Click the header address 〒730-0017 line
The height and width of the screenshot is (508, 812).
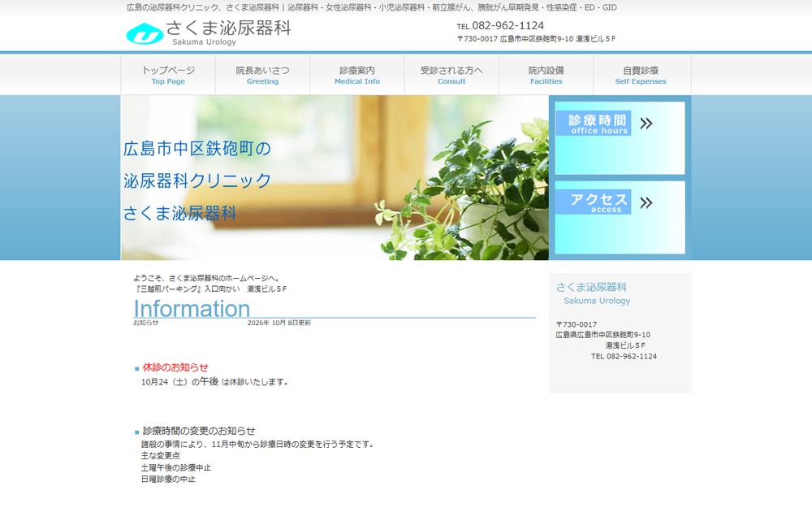coord(537,39)
